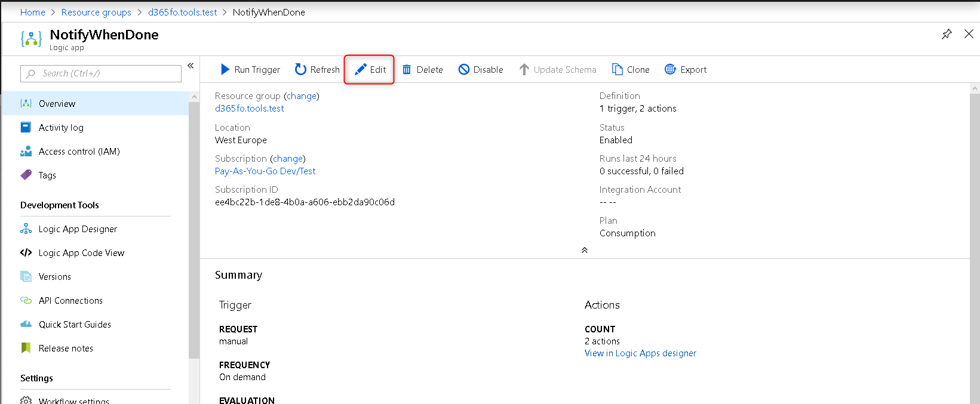The image size is (980, 404).
Task: Click the Export globe icon
Action: (670, 70)
